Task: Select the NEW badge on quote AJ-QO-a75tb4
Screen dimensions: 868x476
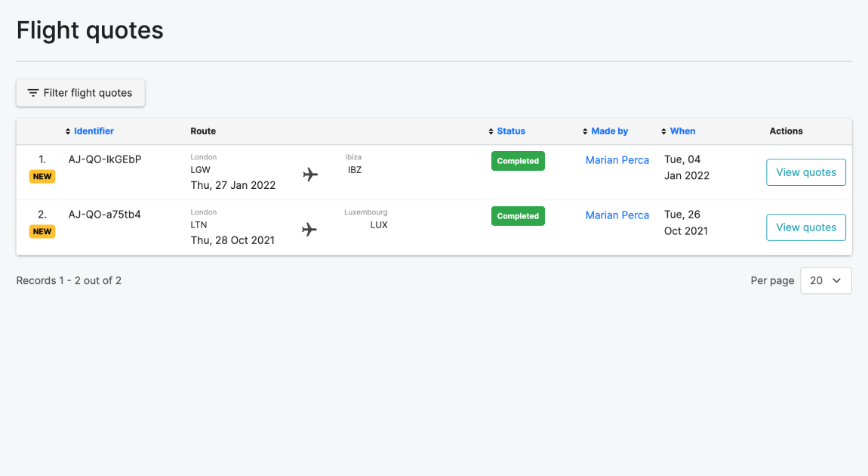Action: click(42, 232)
